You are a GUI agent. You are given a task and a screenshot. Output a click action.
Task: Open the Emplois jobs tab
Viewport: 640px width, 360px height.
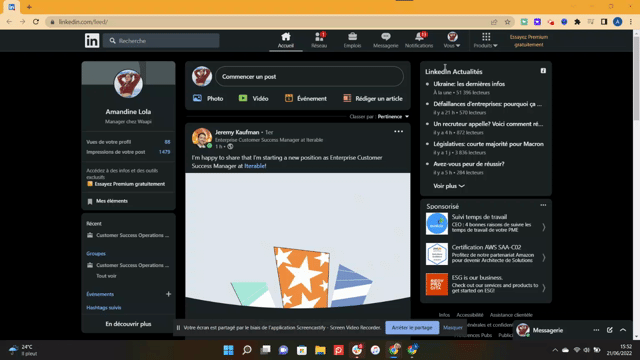tap(352, 40)
